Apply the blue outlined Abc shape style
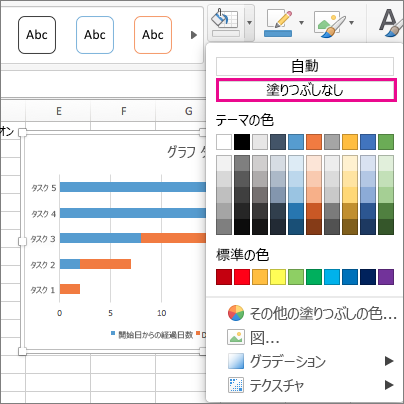Viewport: 404px width, 404px height. pyautogui.click(x=95, y=35)
